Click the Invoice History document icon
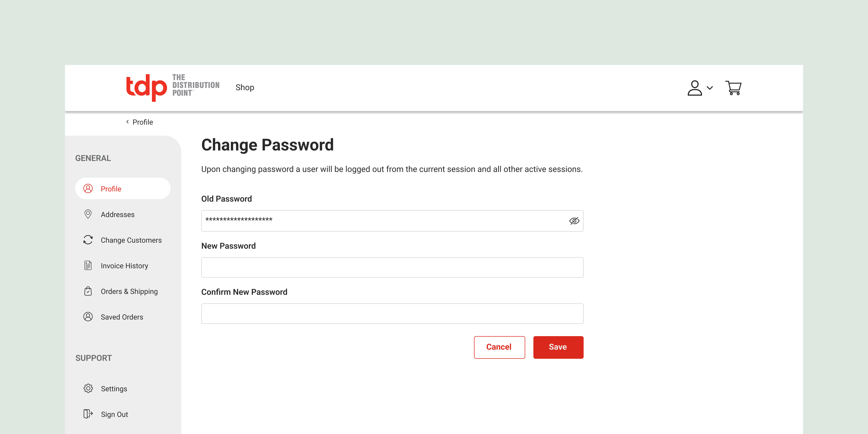 88,266
